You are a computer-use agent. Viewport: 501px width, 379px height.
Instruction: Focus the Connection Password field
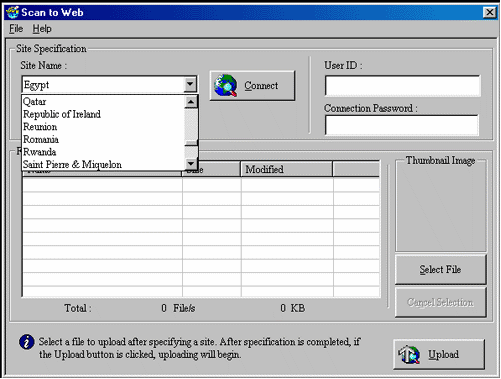(x=402, y=125)
